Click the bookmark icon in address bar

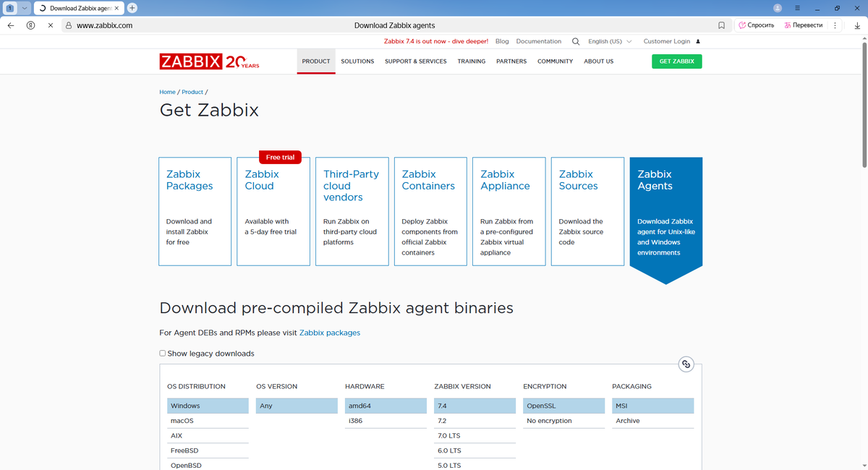721,25
